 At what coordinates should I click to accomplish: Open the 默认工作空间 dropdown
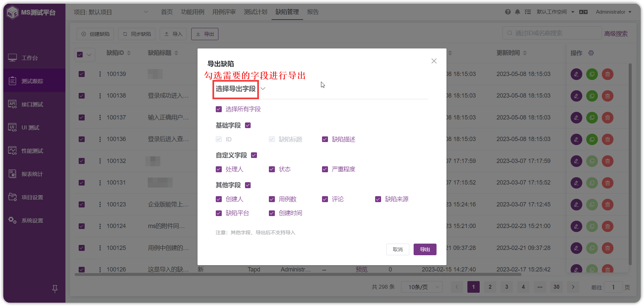[x=555, y=12]
